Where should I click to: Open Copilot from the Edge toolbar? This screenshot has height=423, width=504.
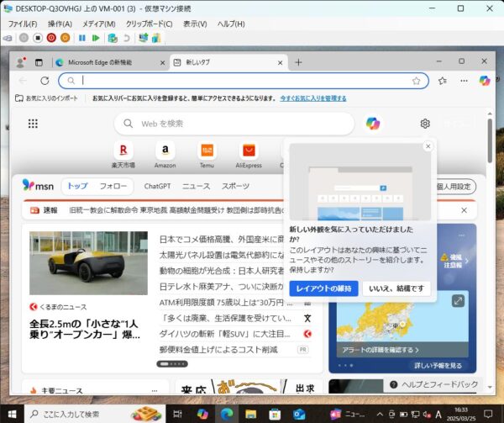click(485, 81)
